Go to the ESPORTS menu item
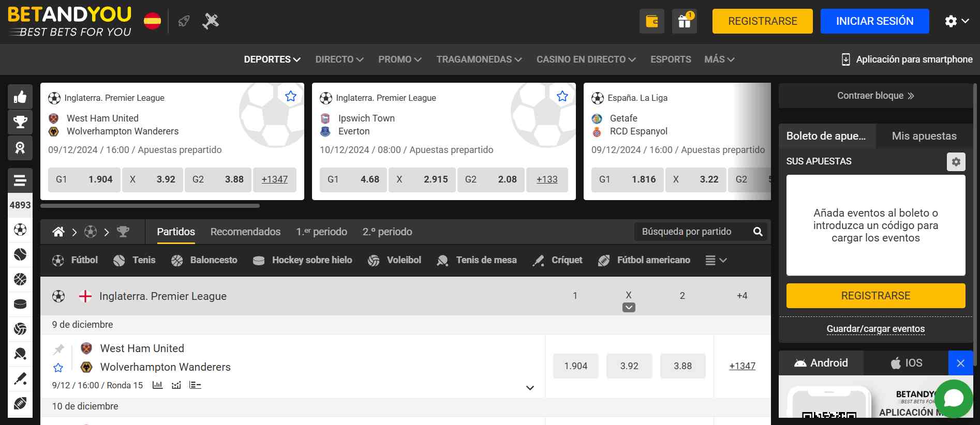980x425 pixels. click(671, 59)
